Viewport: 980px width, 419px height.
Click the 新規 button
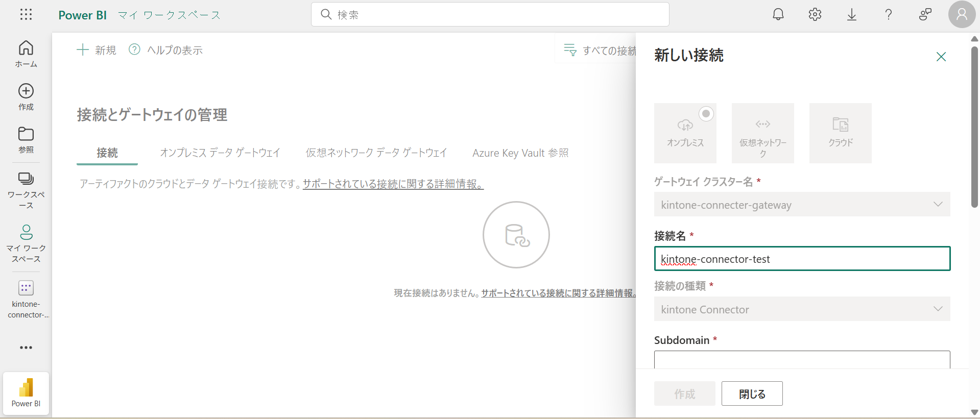97,50
